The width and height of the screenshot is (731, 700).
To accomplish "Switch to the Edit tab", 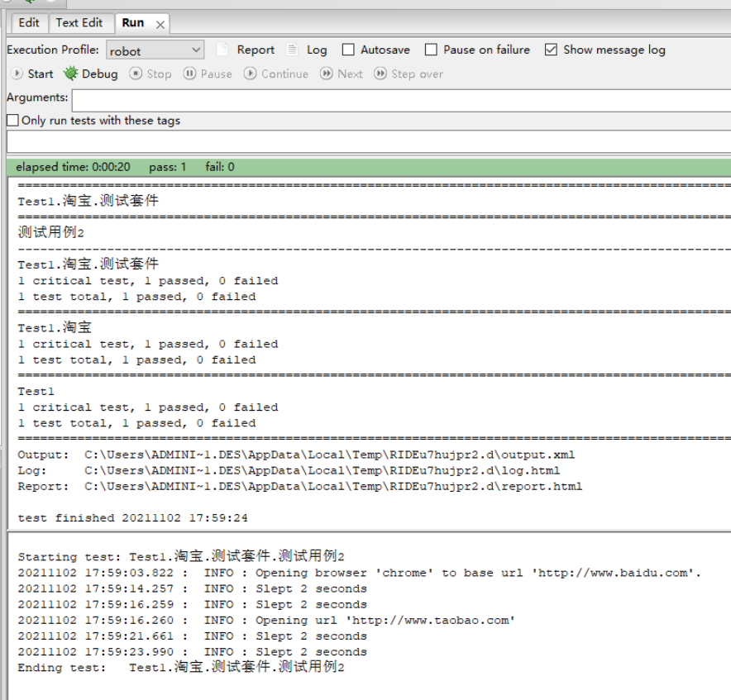I will coord(29,23).
